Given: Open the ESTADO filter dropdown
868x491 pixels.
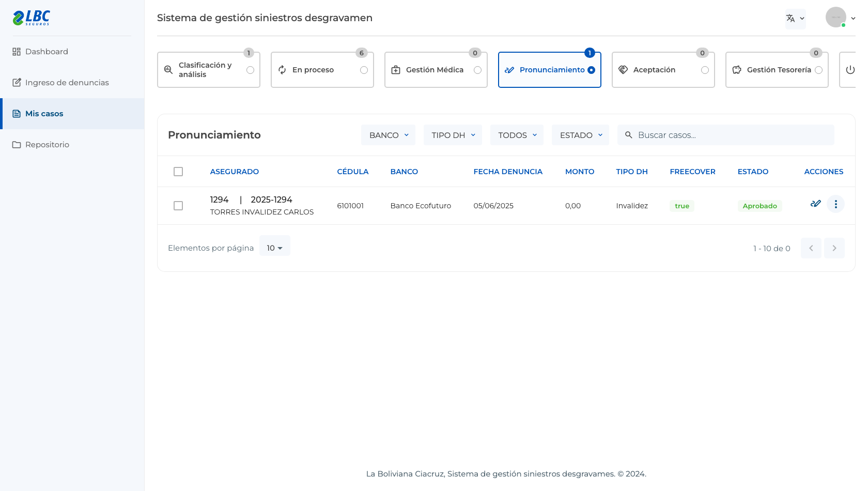Looking at the screenshot, I should tap(580, 135).
